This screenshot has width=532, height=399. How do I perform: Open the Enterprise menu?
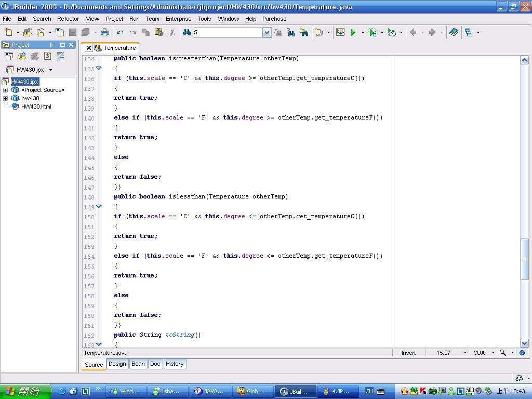(179, 19)
